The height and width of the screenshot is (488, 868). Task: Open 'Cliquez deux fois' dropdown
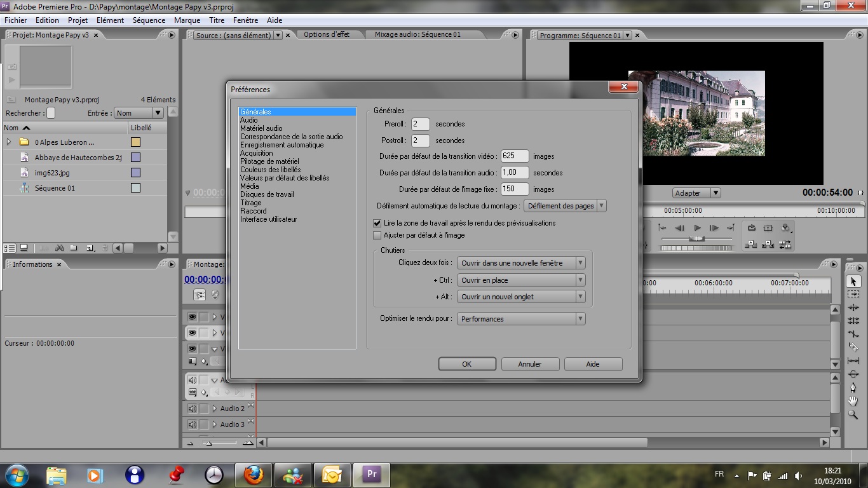click(x=521, y=263)
